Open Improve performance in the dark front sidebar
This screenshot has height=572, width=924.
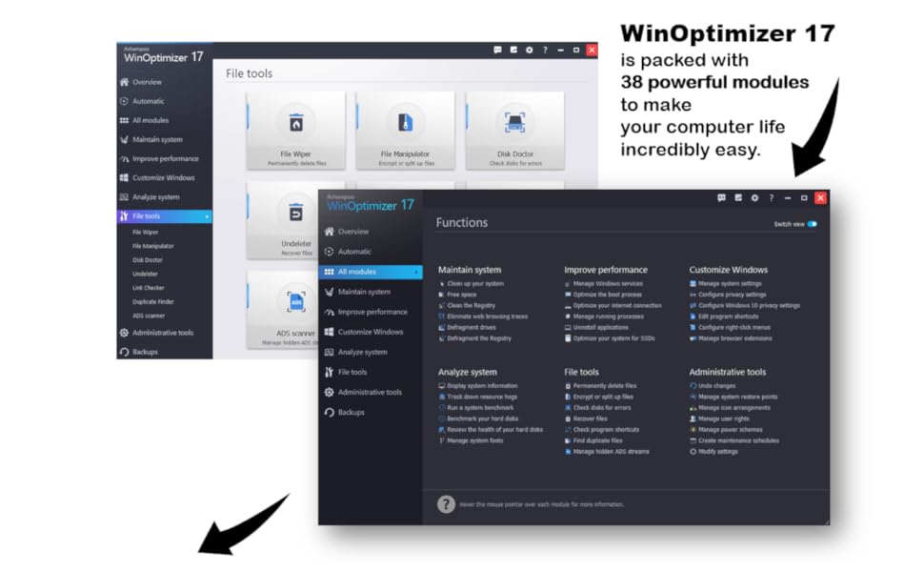point(372,312)
